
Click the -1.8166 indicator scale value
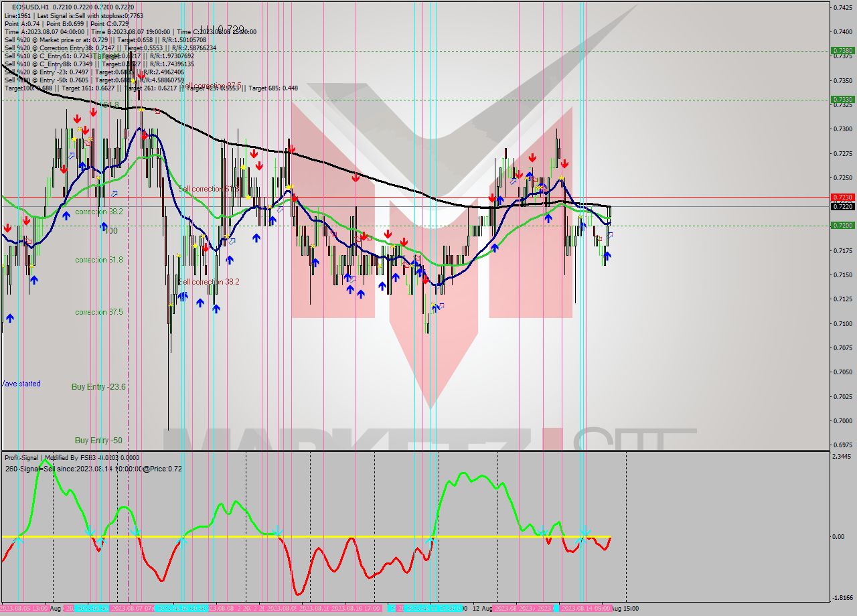pyautogui.click(x=842, y=597)
